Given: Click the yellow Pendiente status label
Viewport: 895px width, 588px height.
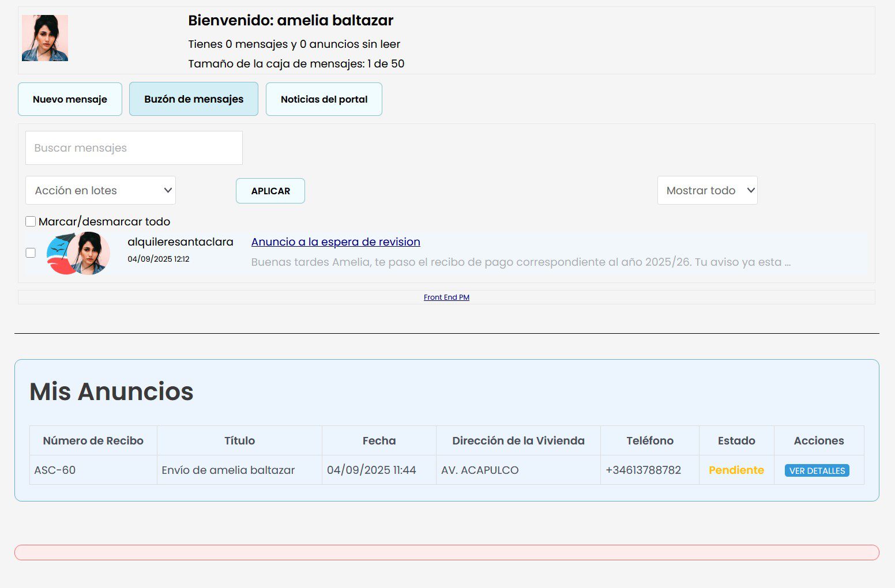Looking at the screenshot, I should pos(736,470).
